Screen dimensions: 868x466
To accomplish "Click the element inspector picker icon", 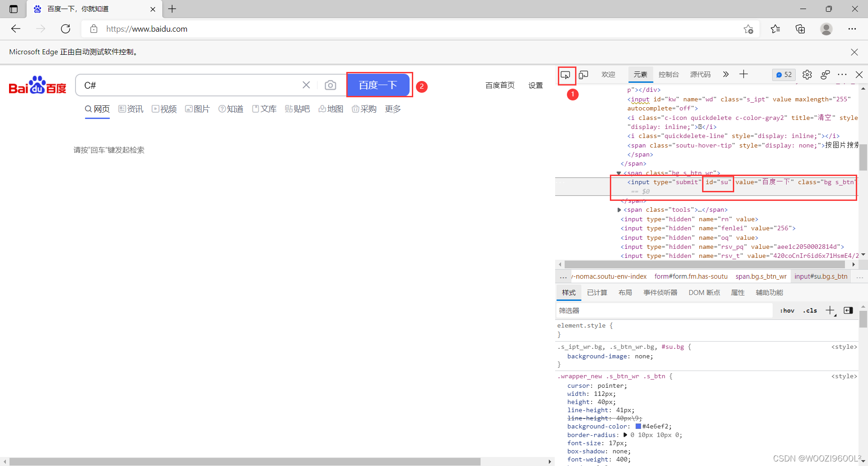I will (566, 75).
